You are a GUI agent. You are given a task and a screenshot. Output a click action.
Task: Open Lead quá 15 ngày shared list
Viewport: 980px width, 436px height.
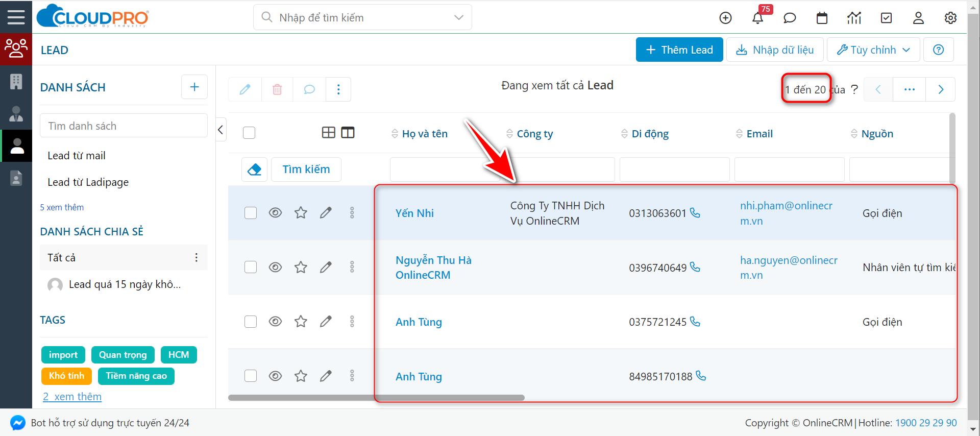point(125,284)
